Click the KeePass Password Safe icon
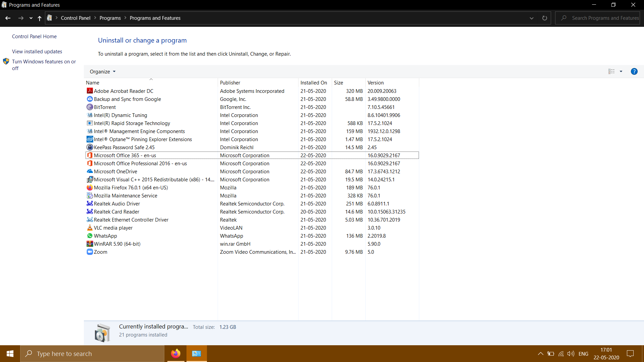Viewport: 644px width, 362px height. 90,147
